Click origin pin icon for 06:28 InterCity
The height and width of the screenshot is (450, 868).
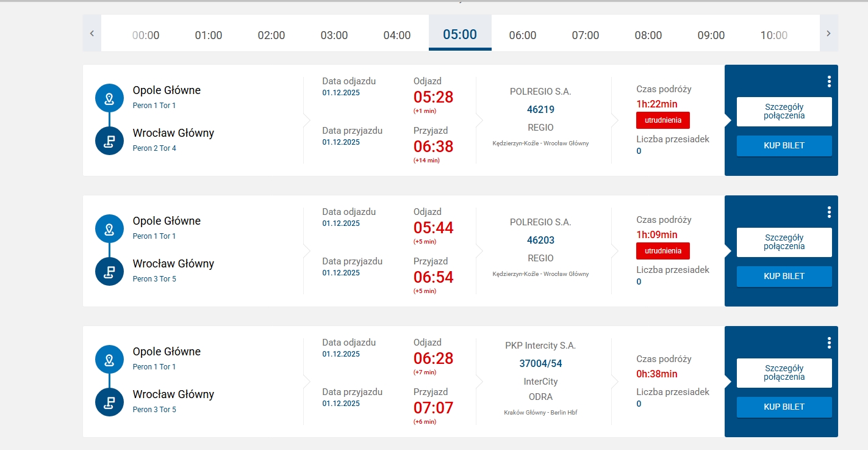click(109, 360)
